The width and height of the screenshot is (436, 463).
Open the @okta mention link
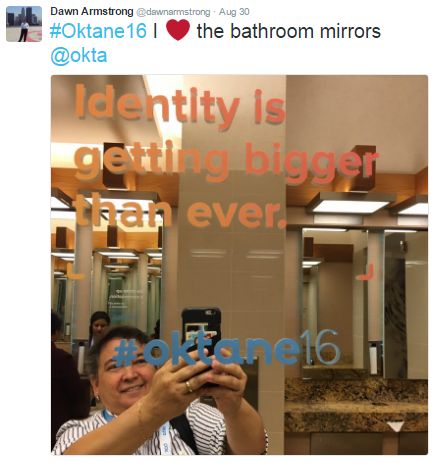[79, 55]
